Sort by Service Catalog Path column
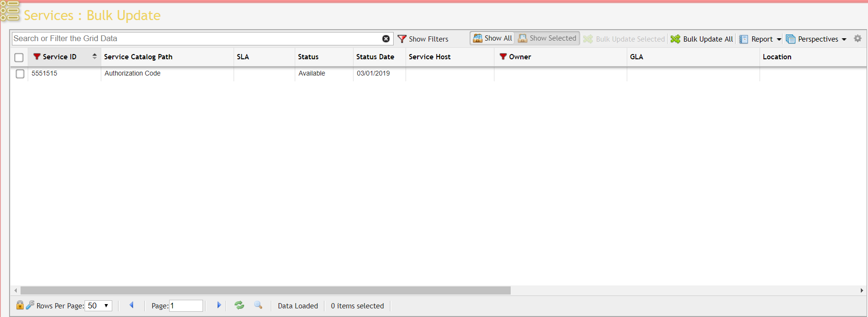This screenshot has width=868, height=317. coord(167,57)
